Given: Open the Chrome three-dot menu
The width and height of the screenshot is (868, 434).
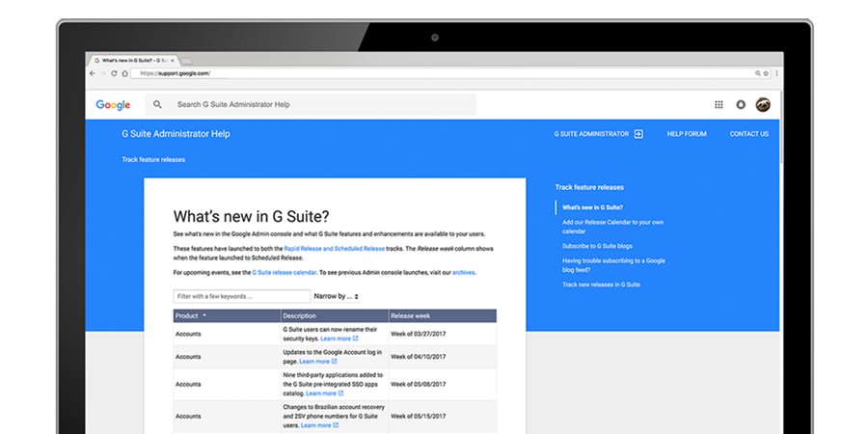Looking at the screenshot, I should coord(776,73).
